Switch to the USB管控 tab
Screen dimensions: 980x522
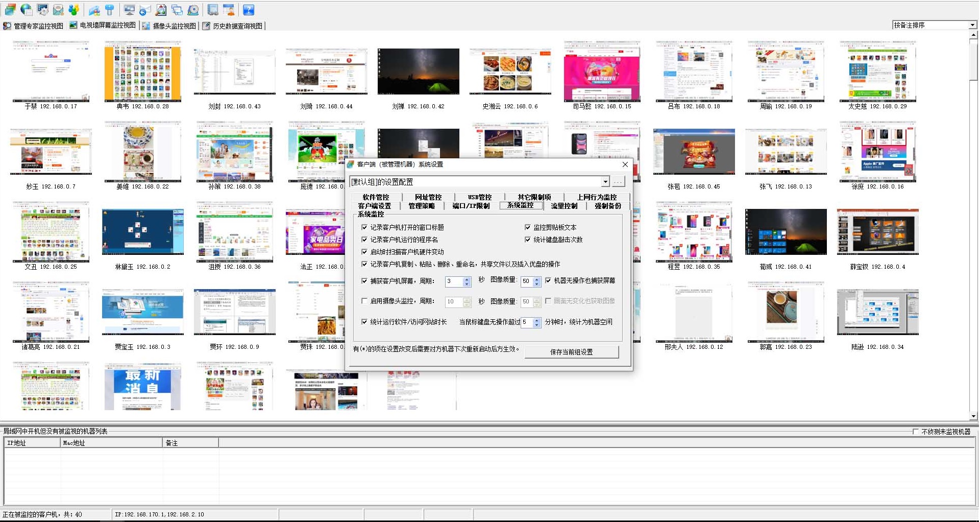click(479, 197)
